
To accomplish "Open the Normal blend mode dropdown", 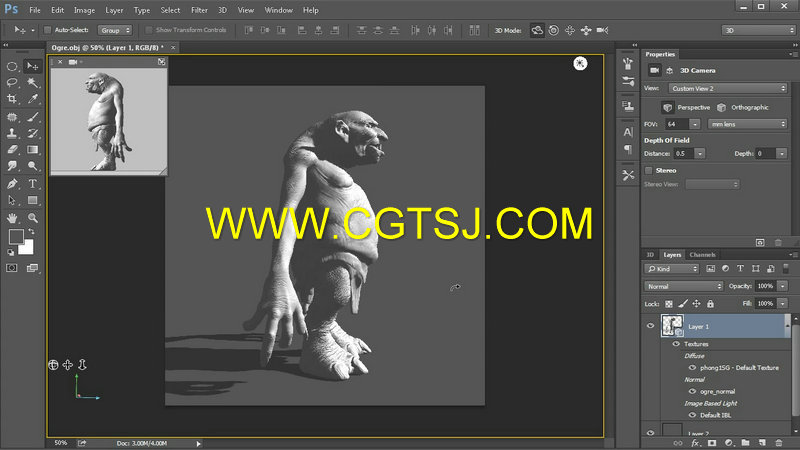I will 684,286.
